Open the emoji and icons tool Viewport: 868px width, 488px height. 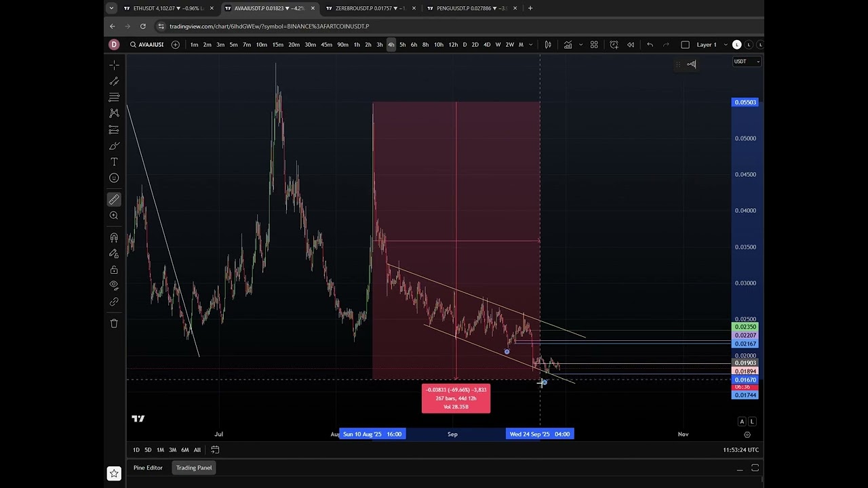point(114,178)
